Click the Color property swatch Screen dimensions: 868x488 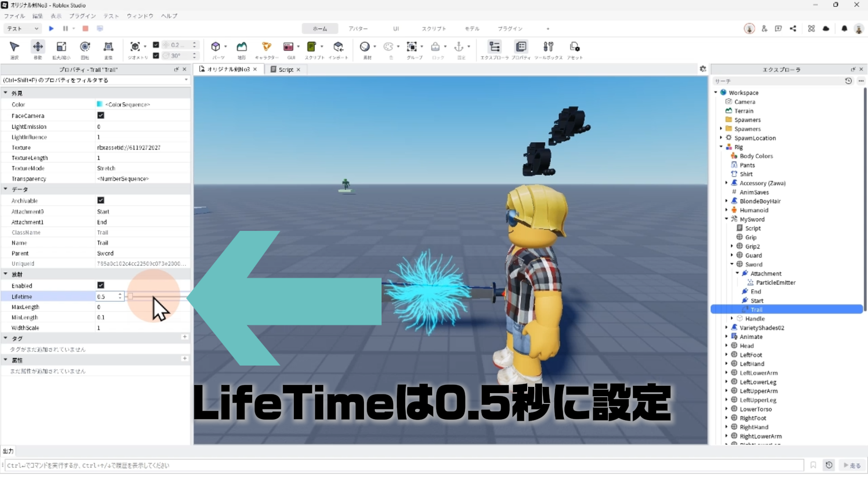pyautogui.click(x=99, y=104)
